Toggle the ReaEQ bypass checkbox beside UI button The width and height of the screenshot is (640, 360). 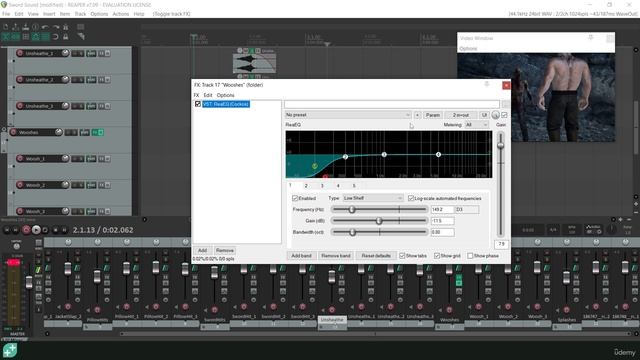[504, 115]
